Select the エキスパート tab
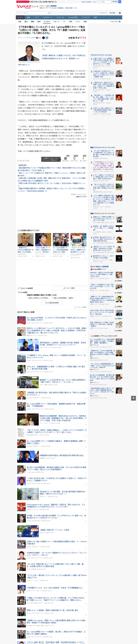Image resolution: width=138 pixels, height=644 pixels. tap(48, 17)
